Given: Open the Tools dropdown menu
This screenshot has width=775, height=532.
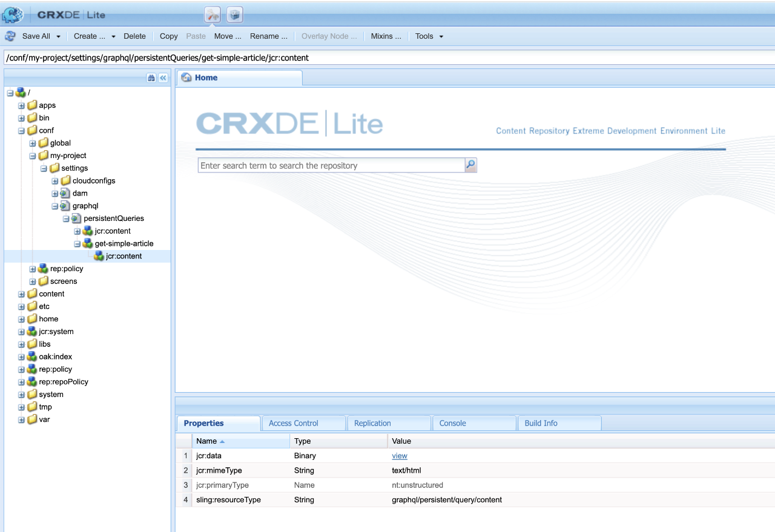Looking at the screenshot, I should [x=429, y=36].
